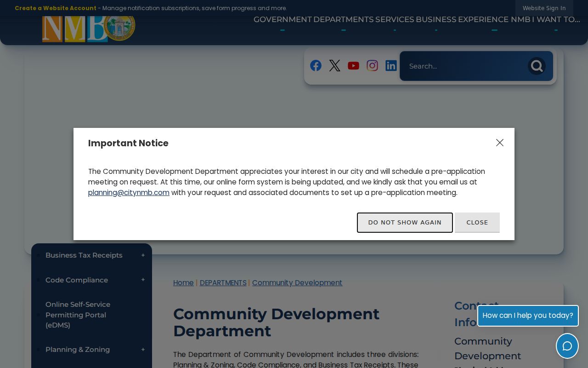
Task: Close the Important Notice with the X icon
Action: click(500, 143)
